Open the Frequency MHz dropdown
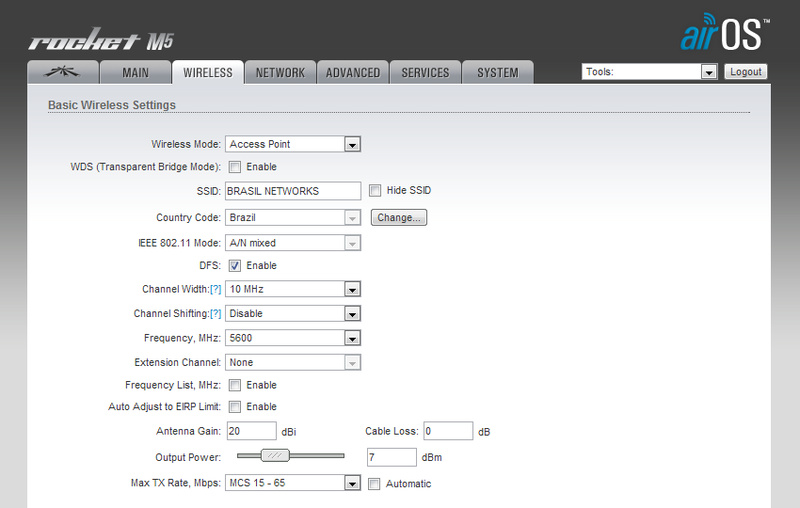The width and height of the screenshot is (800, 508). point(293,338)
